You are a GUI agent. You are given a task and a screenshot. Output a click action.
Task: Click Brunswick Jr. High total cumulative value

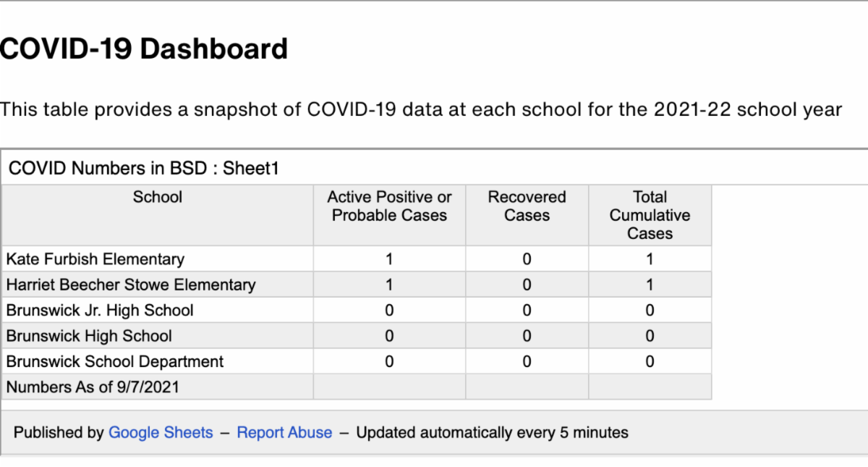point(650,311)
